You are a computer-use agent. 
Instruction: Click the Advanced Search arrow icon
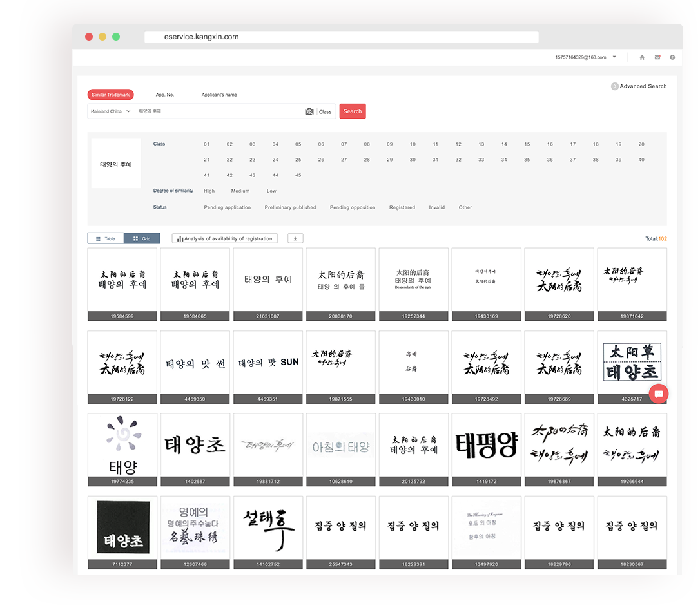pos(614,86)
